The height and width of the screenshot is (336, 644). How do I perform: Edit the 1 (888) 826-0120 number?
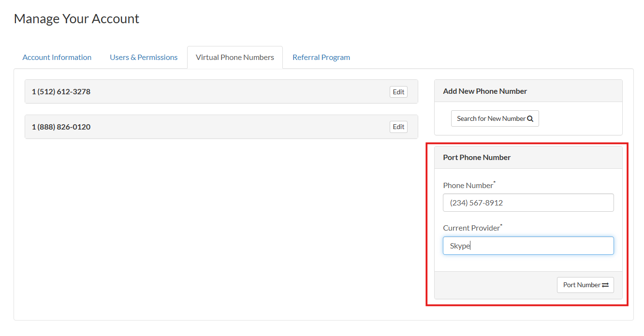click(398, 127)
